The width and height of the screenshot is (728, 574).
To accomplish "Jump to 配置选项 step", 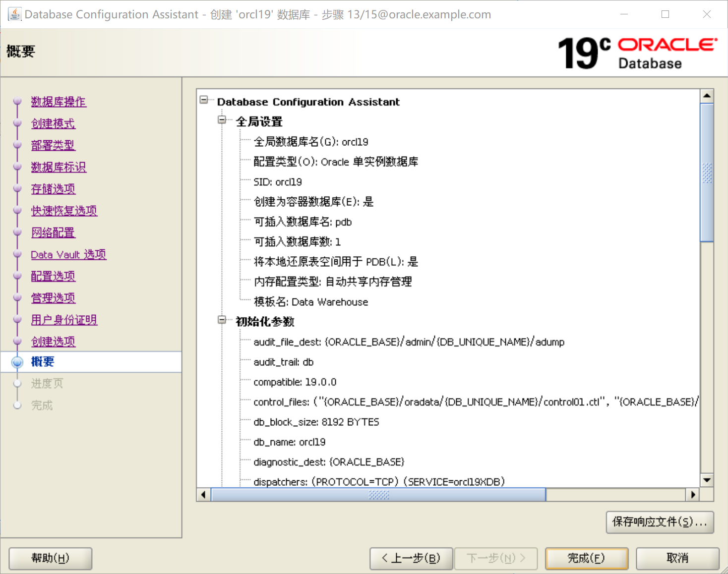I will tap(53, 276).
